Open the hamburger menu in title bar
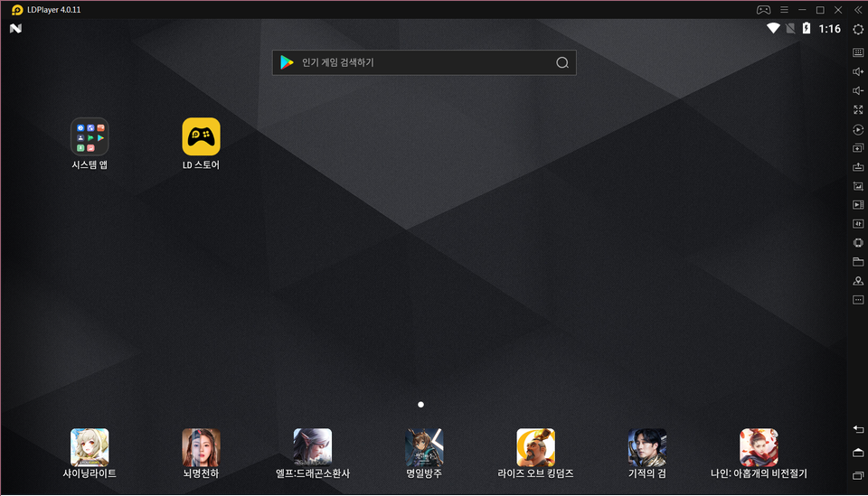 tap(785, 10)
